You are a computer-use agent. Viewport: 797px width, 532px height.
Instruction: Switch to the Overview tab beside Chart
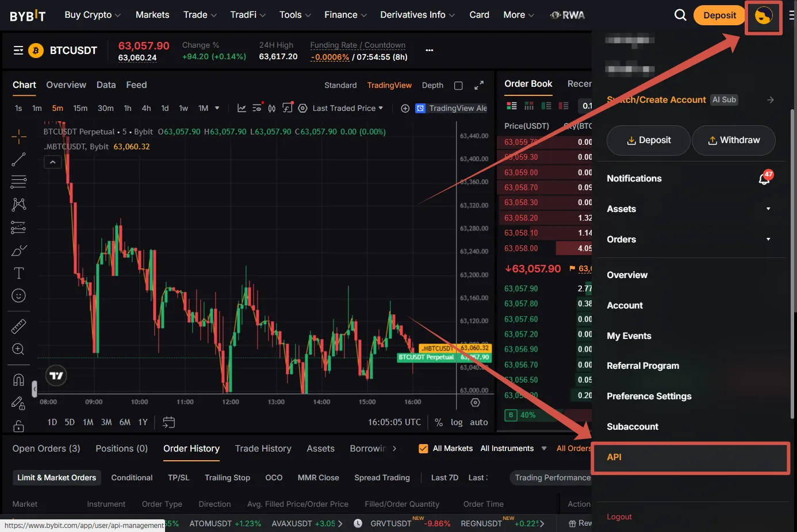click(x=66, y=85)
